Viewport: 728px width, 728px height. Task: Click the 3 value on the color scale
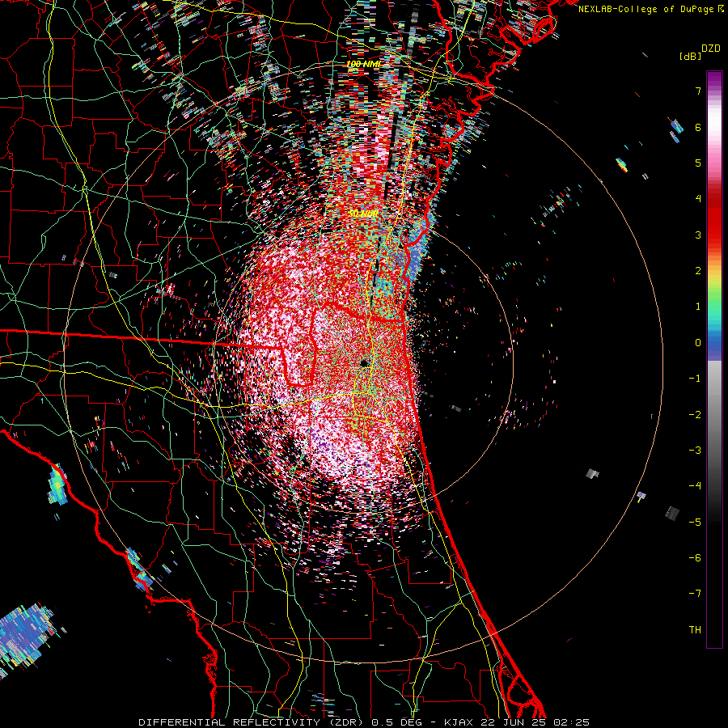[x=698, y=235]
